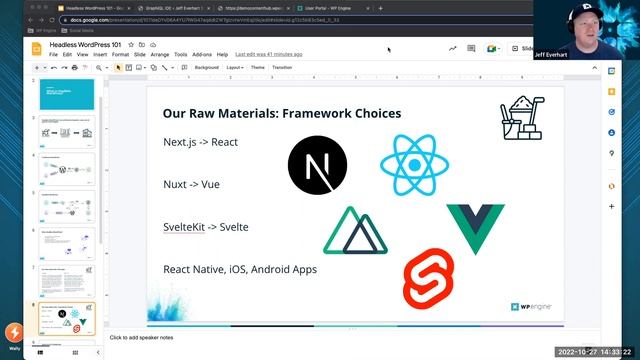Image resolution: width=640 pixels, height=360 pixels.
Task: Undo the last action
Action: [x=54, y=68]
